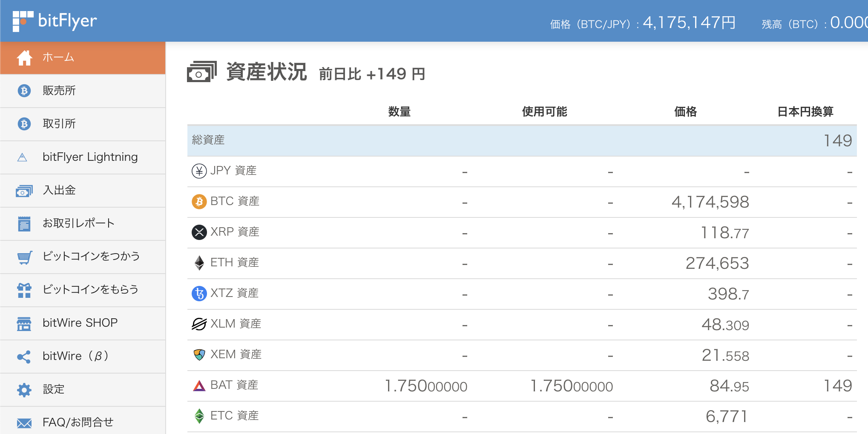
Task: Click the envelope icon beside FAQ/お問合せ
Action: (24, 422)
